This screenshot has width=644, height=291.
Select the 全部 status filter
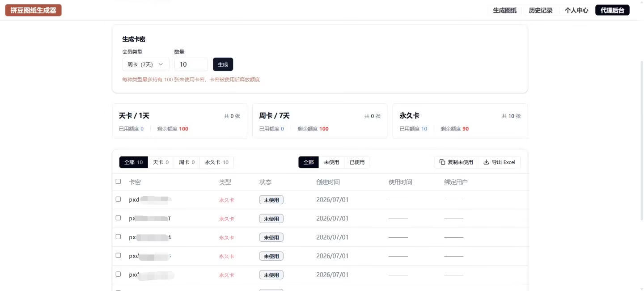tap(309, 162)
